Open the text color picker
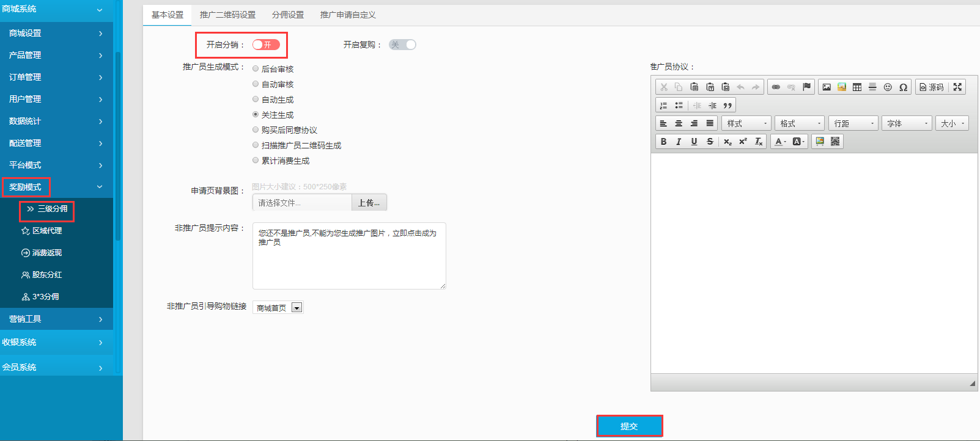Image resolution: width=980 pixels, height=441 pixels. pos(780,142)
